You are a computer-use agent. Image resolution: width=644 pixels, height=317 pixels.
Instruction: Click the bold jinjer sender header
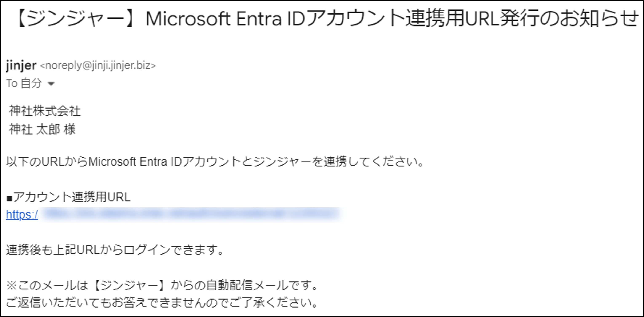(21, 65)
